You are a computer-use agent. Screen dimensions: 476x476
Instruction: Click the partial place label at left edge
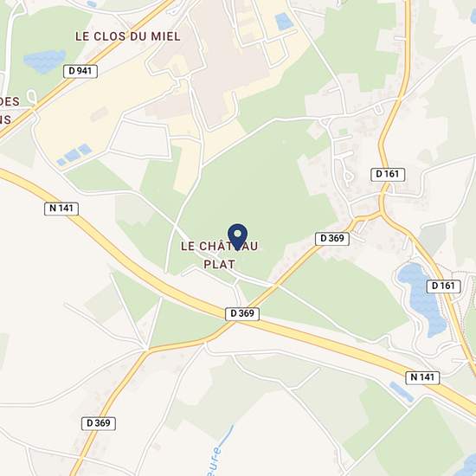[10, 110]
